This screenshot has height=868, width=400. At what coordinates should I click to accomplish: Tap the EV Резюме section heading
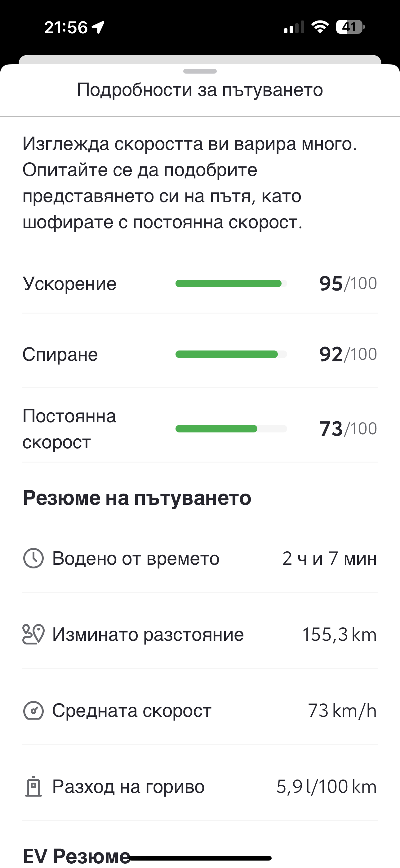[x=76, y=856]
